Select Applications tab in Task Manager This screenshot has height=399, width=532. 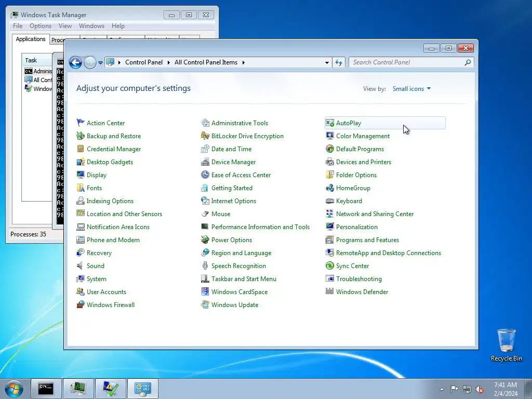[x=31, y=39]
